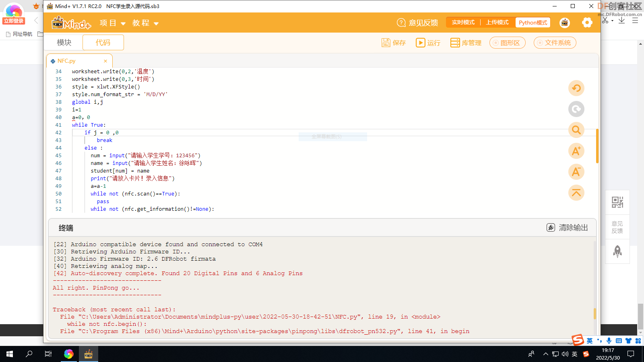Switch to 上传模式
Viewport: 644px width, 362px height.
coord(497,23)
